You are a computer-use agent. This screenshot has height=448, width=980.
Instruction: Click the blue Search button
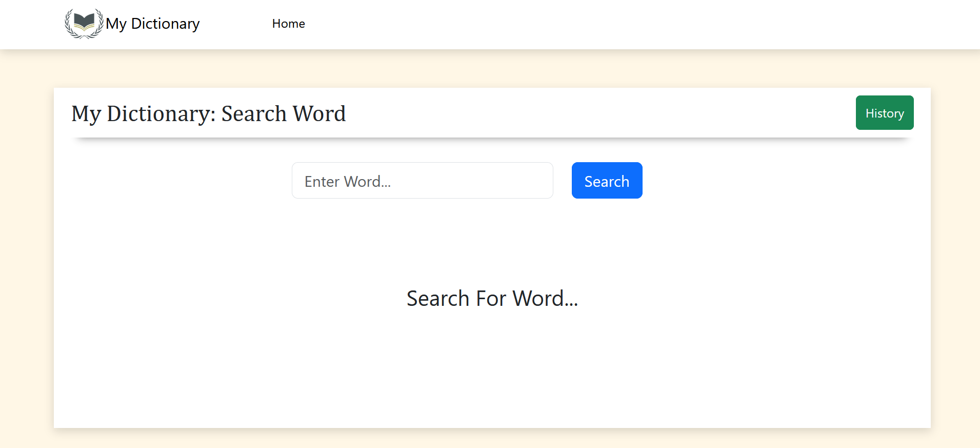tap(607, 181)
